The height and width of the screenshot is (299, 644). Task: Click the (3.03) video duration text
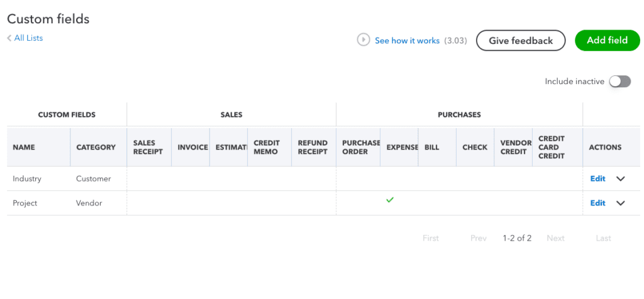pyautogui.click(x=455, y=41)
